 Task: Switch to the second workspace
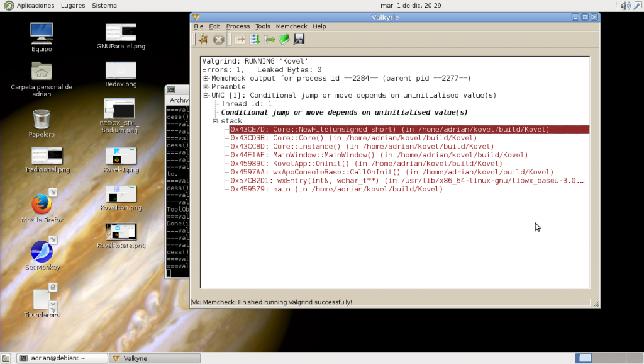click(x=601, y=358)
